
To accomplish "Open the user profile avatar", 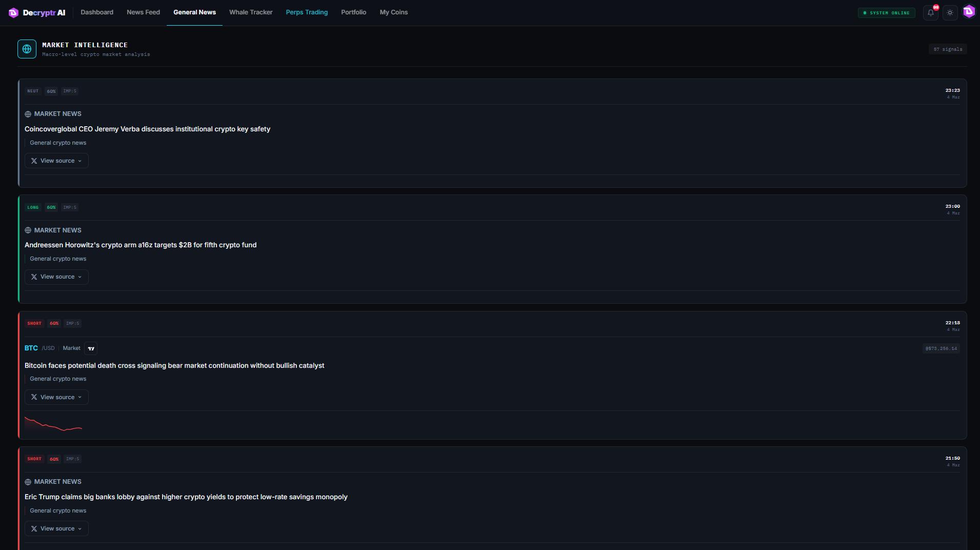I will [x=969, y=12].
